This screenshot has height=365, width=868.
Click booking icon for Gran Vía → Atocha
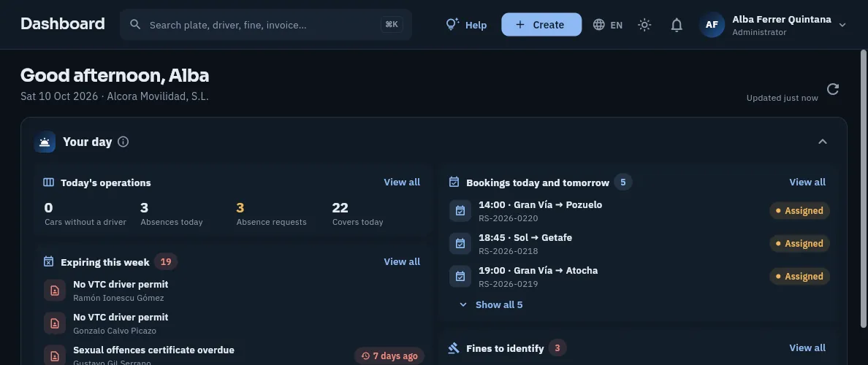460,276
